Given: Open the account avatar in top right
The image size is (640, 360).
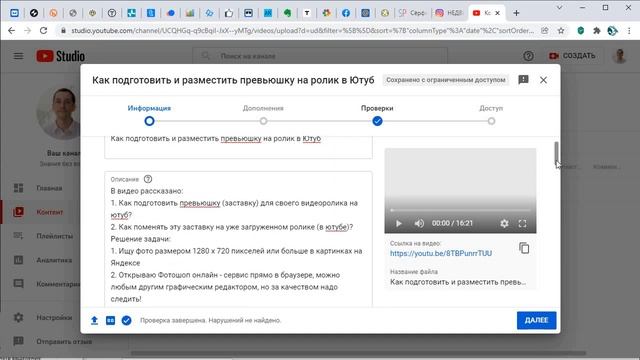Looking at the screenshot, I should pos(620,56).
